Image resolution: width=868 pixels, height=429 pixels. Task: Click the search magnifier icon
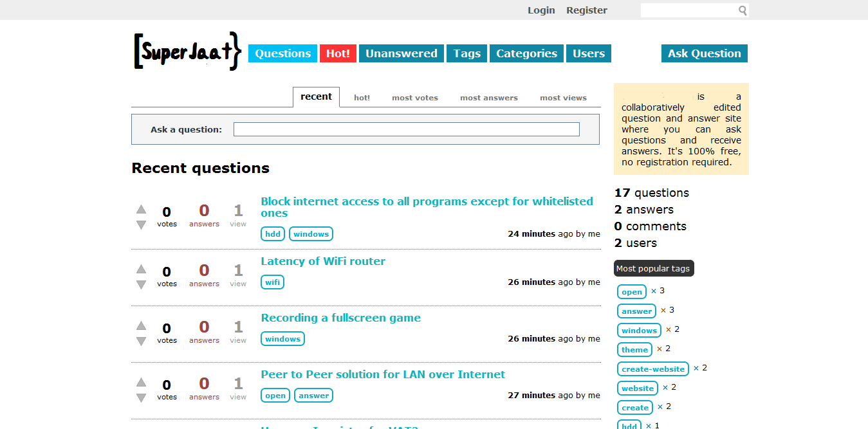[x=743, y=10]
